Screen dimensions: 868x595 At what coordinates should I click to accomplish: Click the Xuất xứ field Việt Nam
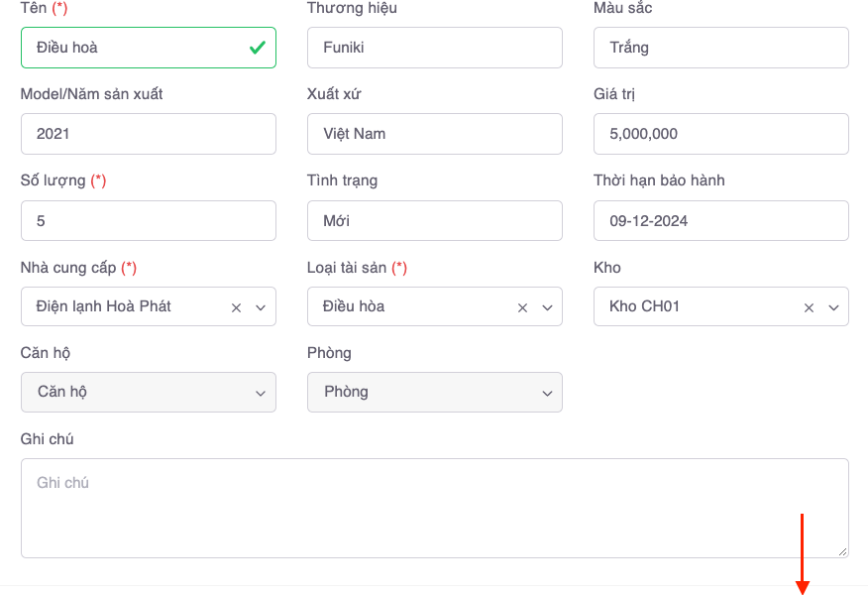[x=434, y=134]
